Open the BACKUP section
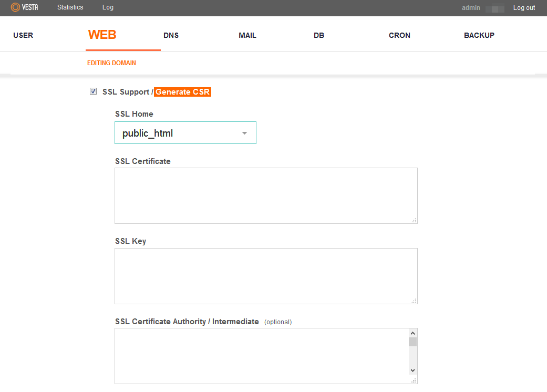 click(x=479, y=35)
